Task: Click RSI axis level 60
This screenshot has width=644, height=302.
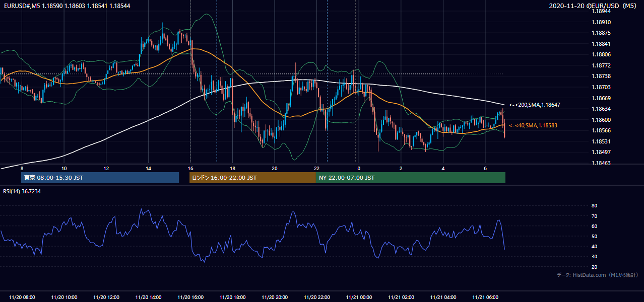Action: (594, 226)
